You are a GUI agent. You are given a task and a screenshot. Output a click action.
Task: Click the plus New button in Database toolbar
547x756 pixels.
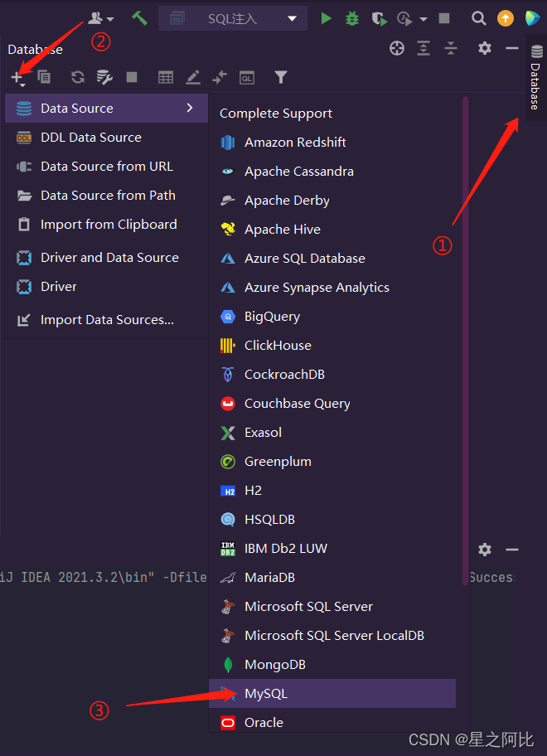pyautogui.click(x=18, y=78)
